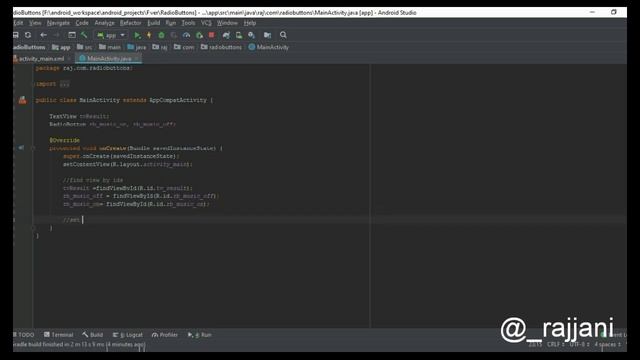This screenshot has width=640, height=360.
Task: Open the Code menu
Action: pos(82,23)
